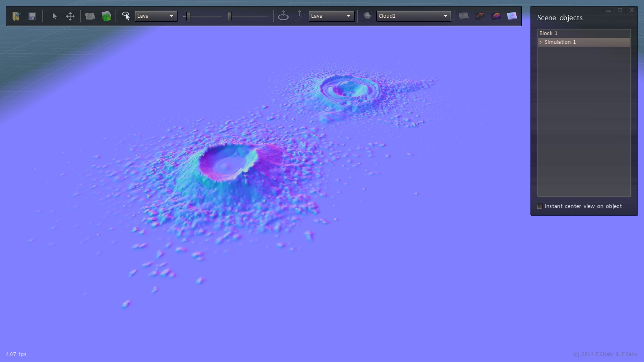Switch to the blue normal map view icon

[x=512, y=16]
